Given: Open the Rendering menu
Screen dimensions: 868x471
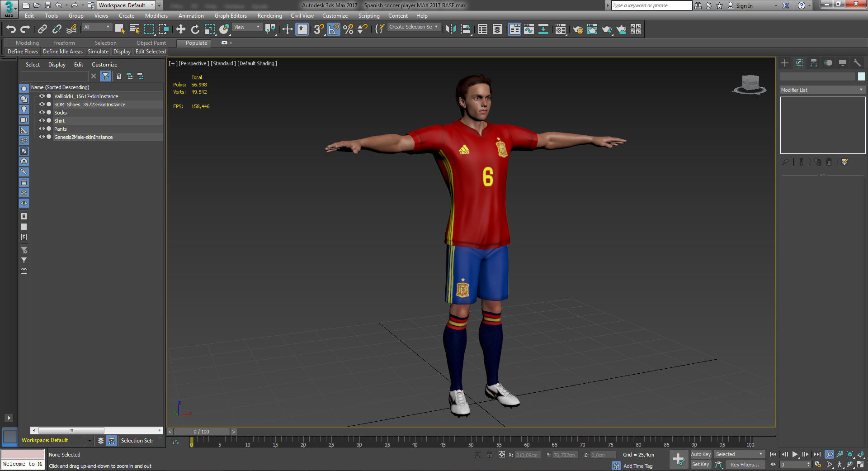Looking at the screenshot, I should [269, 16].
